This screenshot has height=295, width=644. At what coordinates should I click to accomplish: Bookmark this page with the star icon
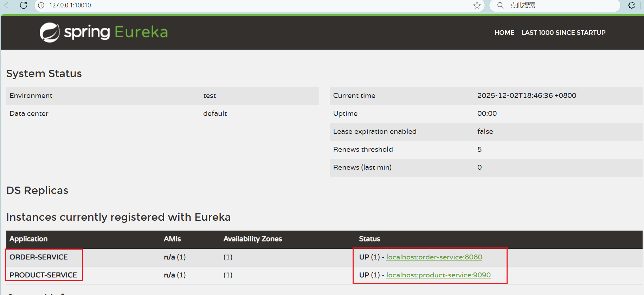pos(477,5)
